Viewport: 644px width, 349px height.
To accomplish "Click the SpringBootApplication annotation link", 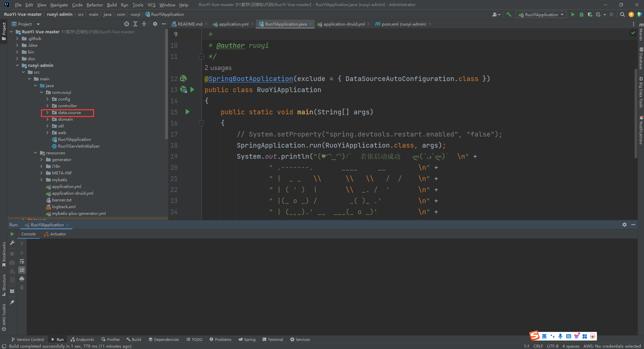I will (251, 79).
